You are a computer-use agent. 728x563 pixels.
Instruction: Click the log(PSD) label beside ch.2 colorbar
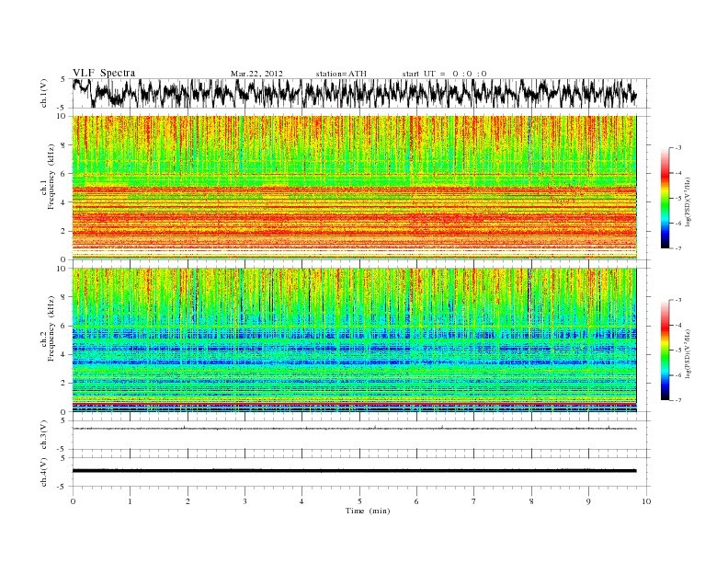coord(688,353)
